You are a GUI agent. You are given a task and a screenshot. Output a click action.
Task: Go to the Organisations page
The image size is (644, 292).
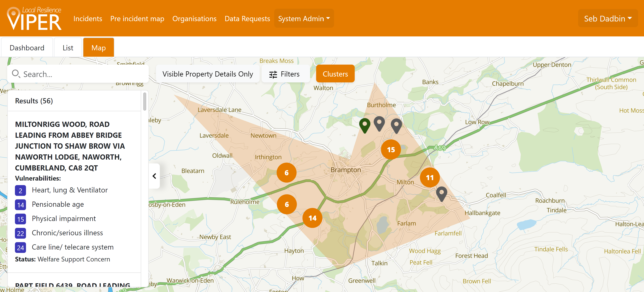point(194,18)
